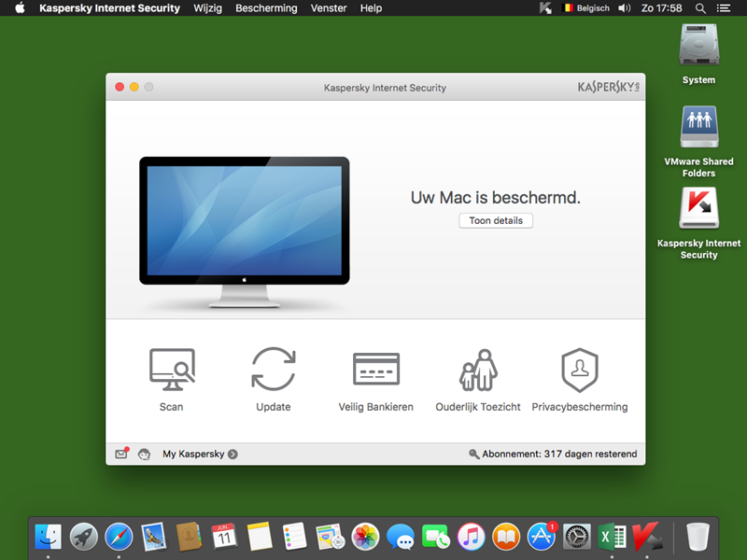Open the Bescherming menu

click(266, 8)
